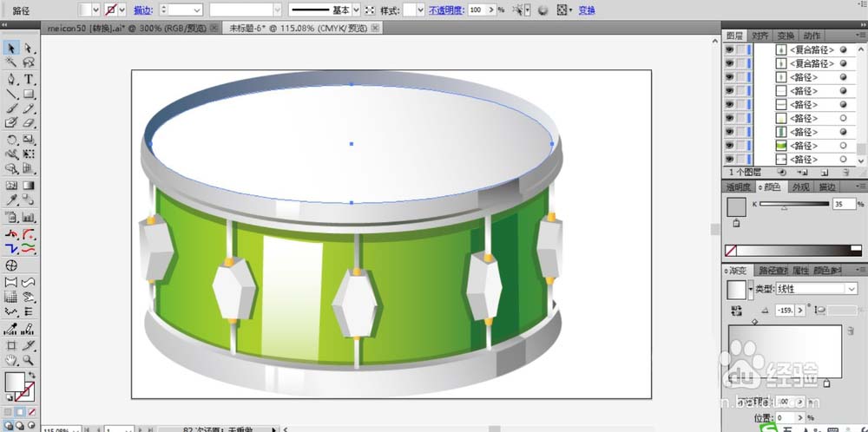
Task: Switch to the 透明度 panel tab
Action: (x=740, y=187)
